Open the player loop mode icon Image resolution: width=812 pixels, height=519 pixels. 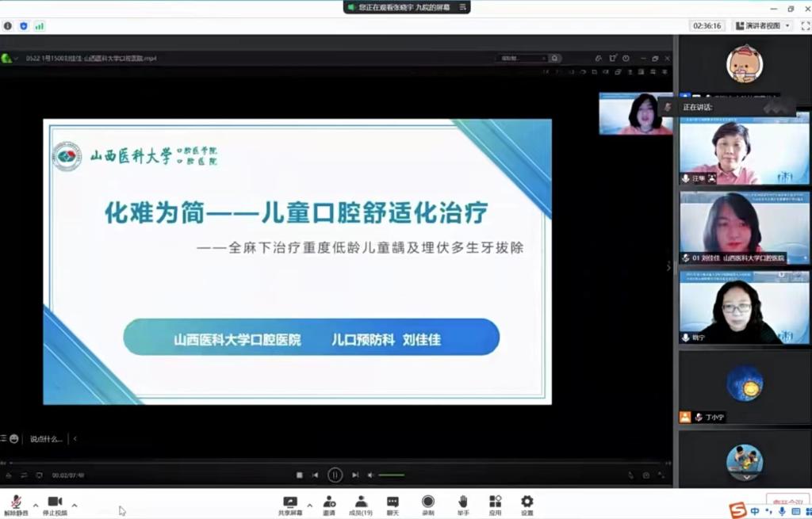click(24, 475)
